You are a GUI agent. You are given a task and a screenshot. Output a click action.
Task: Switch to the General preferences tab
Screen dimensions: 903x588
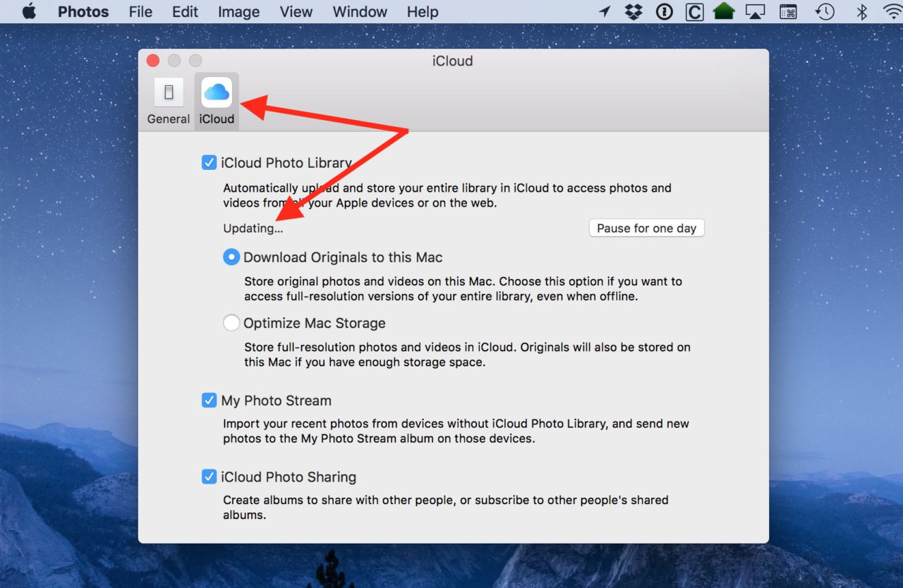169,101
